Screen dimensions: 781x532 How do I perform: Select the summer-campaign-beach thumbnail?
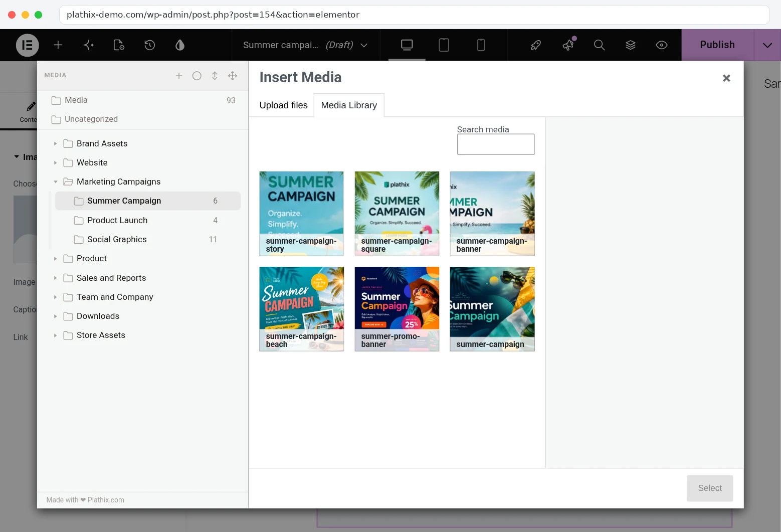point(301,309)
